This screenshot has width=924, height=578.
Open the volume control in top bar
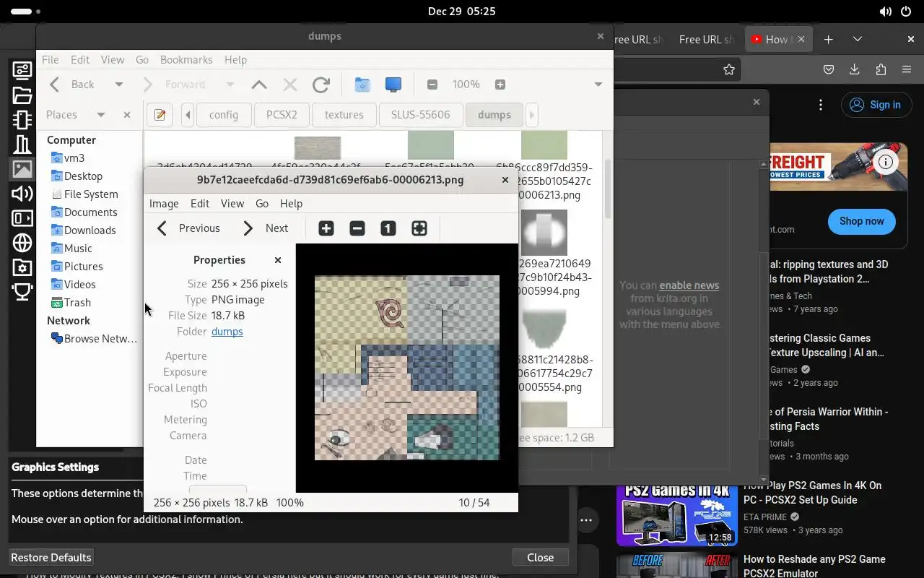(885, 12)
